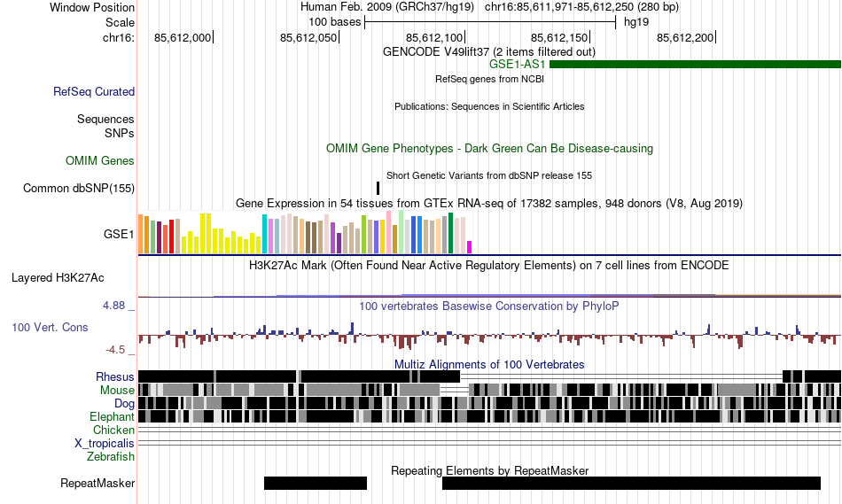
Task: Click the dbSNP variant black tick mark
Action: click(x=378, y=188)
